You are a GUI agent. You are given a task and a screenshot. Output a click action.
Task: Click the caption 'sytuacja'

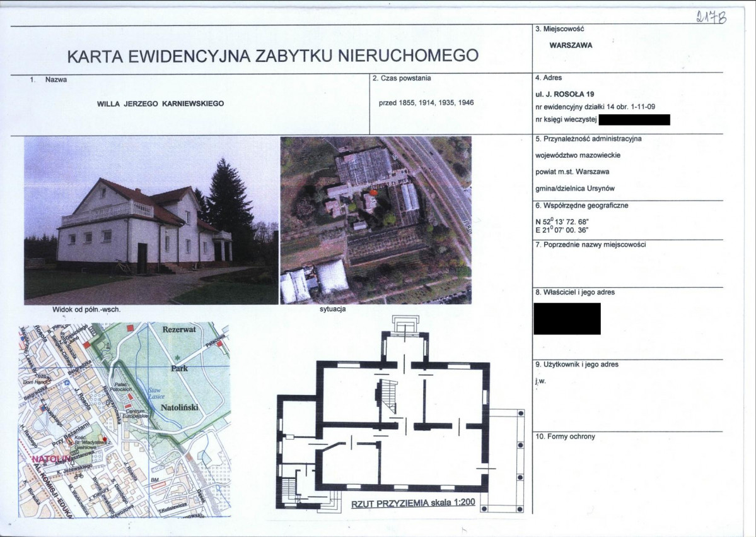pos(333,309)
